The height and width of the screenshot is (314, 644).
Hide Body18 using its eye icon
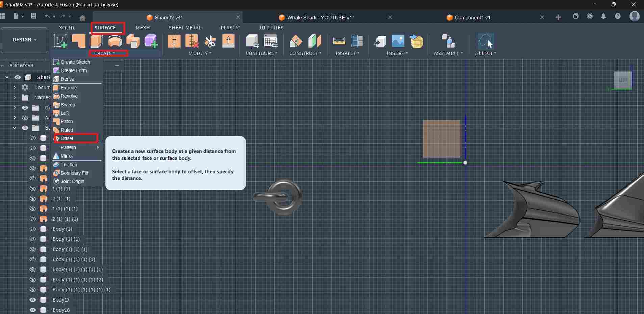(x=33, y=310)
